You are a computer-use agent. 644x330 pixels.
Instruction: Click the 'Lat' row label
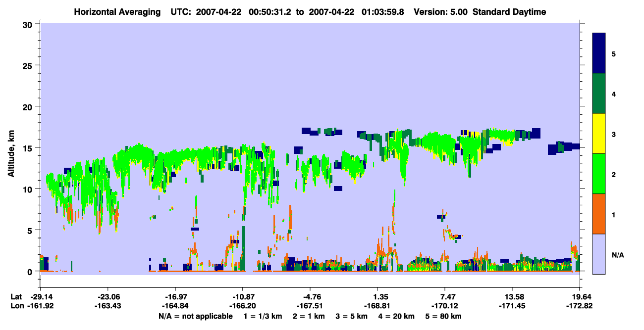(x=16, y=297)
